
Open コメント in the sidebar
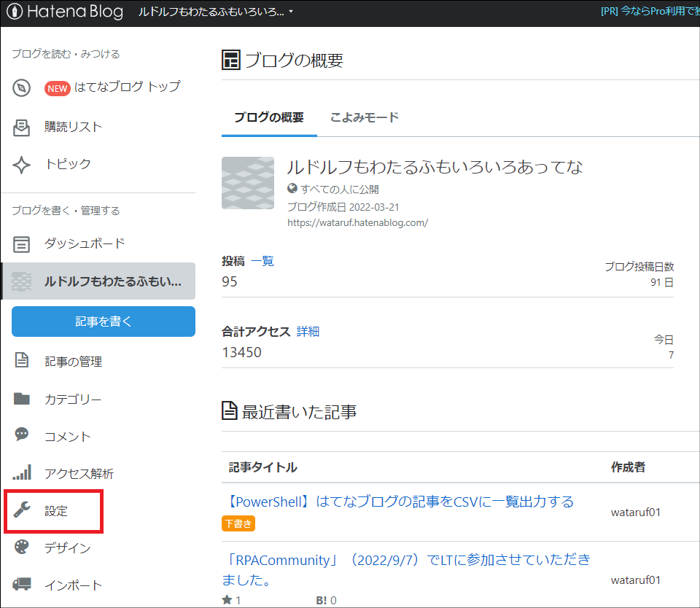click(67, 437)
